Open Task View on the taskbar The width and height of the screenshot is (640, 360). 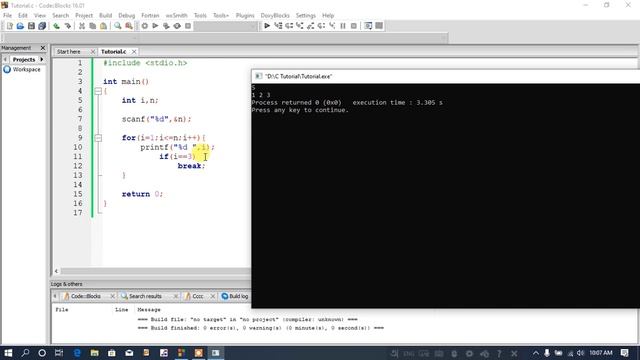pos(59,353)
